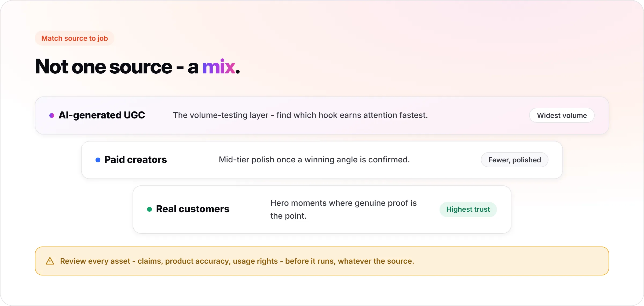Click the green dot beside Real customers
The image size is (644, 306).
coord(149,209)
